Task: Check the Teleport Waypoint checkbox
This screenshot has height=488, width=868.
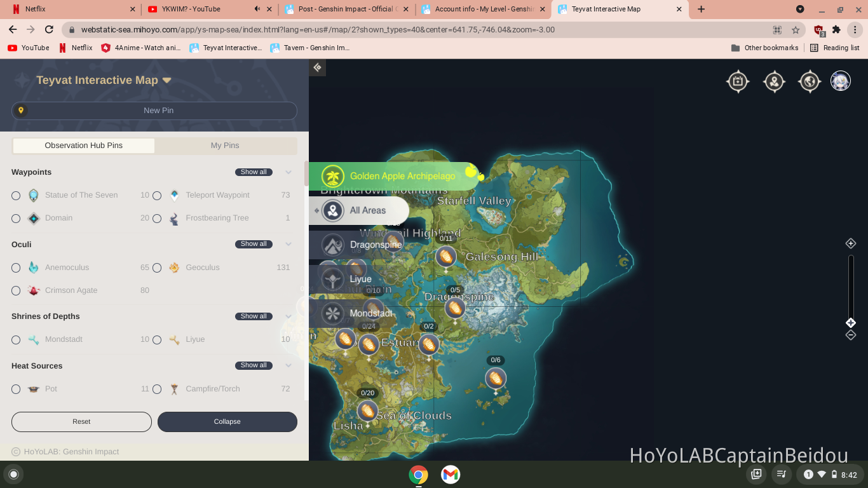Action: coord(157,196)
